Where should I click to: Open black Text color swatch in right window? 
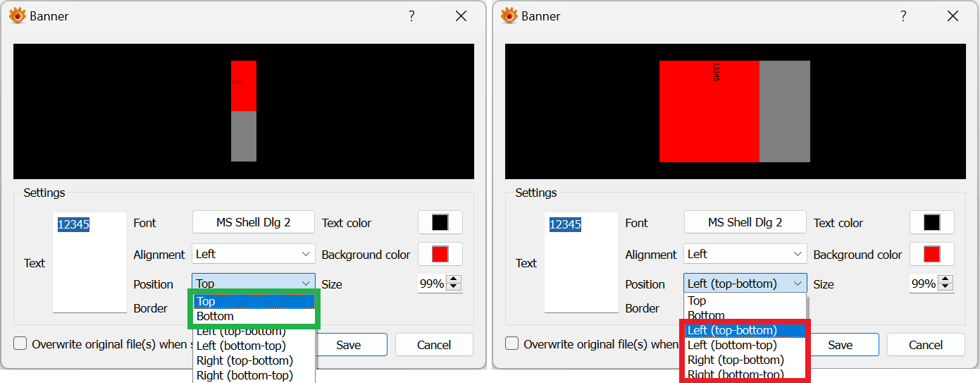(x=932, y=222)
